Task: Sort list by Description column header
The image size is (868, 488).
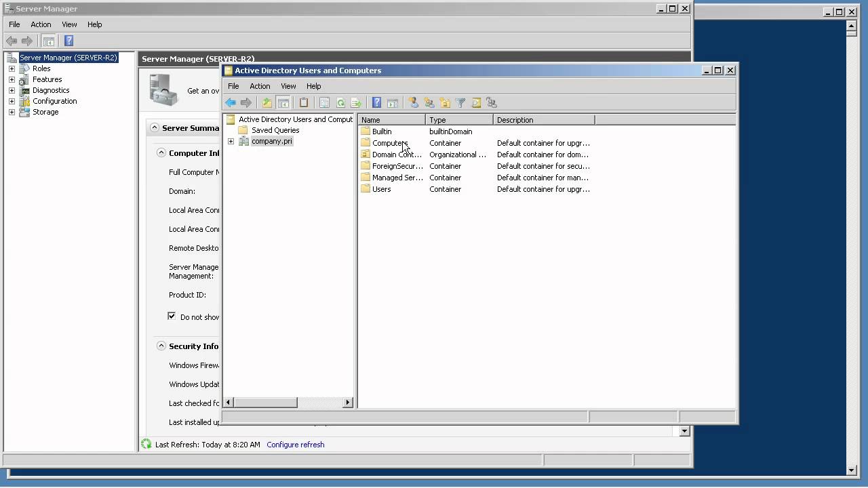Action: [x=544, y=120]
